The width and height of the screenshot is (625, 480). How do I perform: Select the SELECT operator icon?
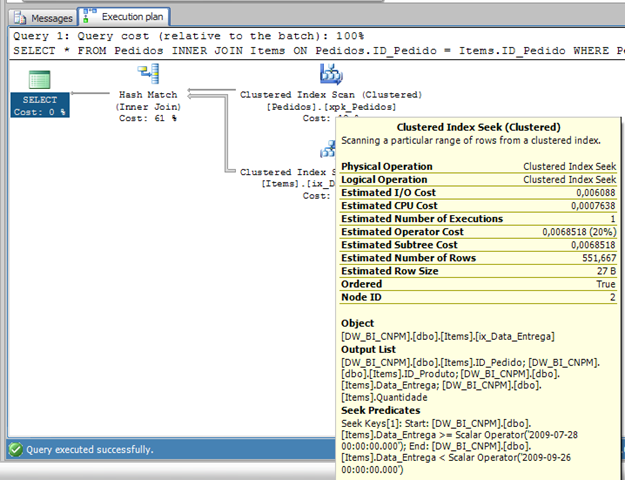[x=40, y=78]
